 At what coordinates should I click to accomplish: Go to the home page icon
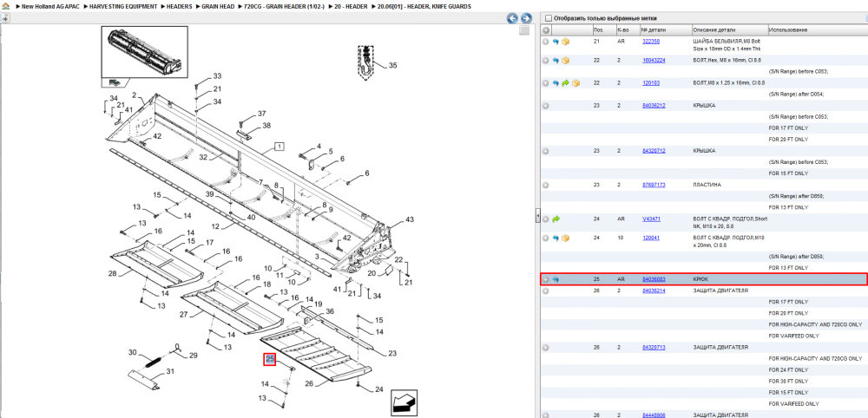point(5,7)
